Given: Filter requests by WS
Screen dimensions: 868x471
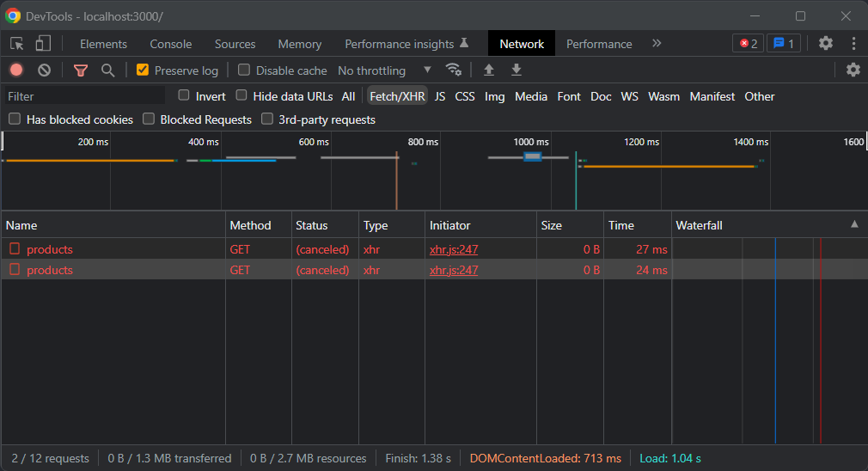Looking at the screenshot, I should [629, 96].
